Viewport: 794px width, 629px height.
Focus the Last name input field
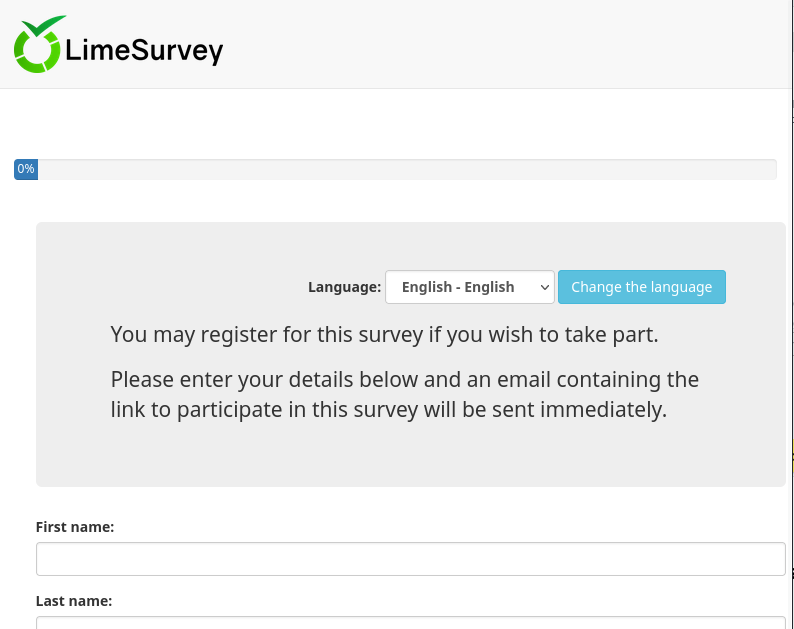pos(410,622)
